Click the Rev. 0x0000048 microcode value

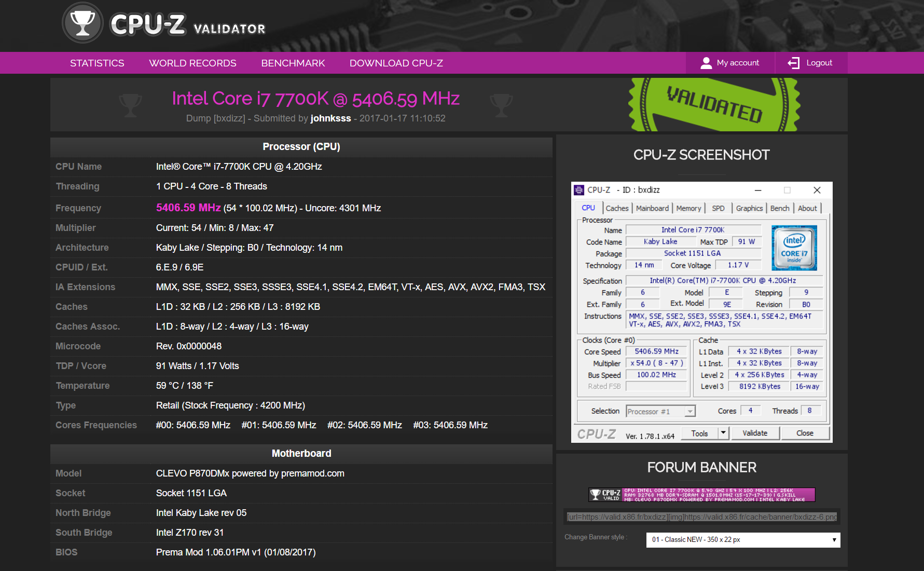pyautogui.click(x=189, y=346)
